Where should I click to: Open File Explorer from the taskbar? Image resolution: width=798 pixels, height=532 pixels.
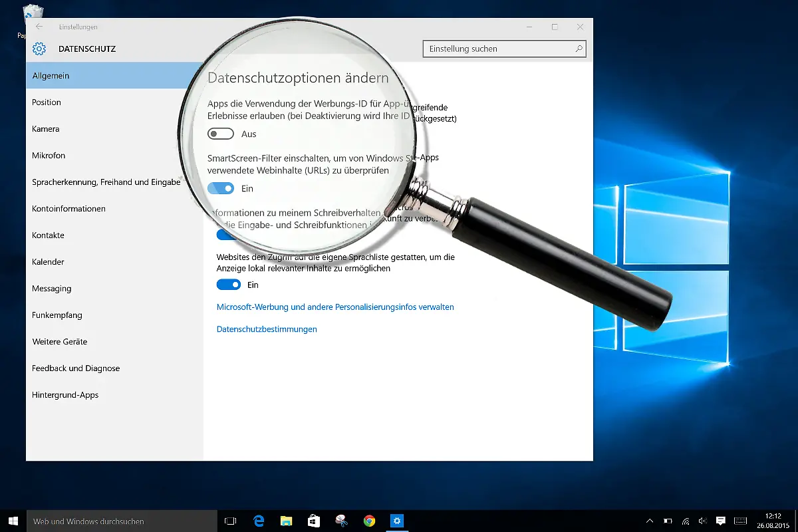point(287,521)
